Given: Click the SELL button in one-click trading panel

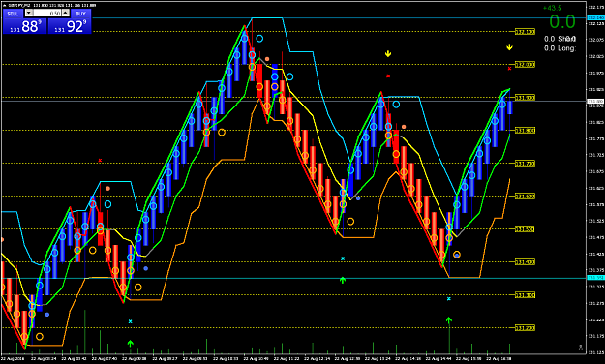Looking at the screenshot, I should click(13, 14).
